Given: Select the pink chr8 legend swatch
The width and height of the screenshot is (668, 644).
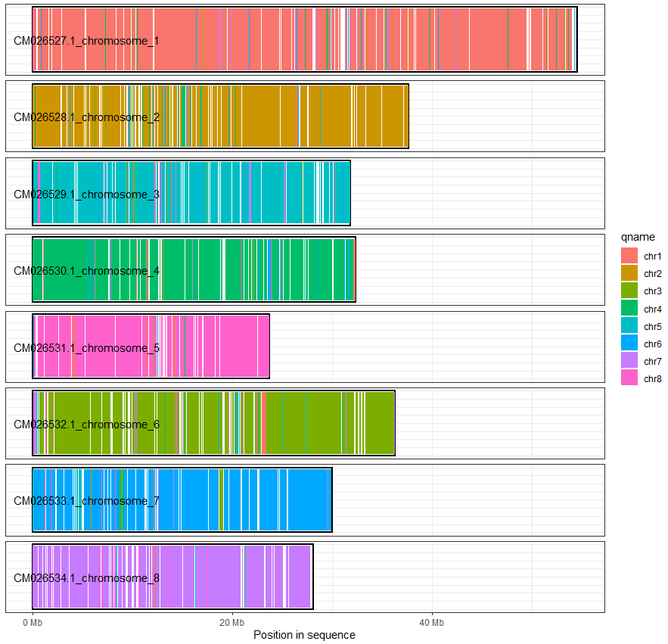Looking at the screenshot, I should click(629, 378).
